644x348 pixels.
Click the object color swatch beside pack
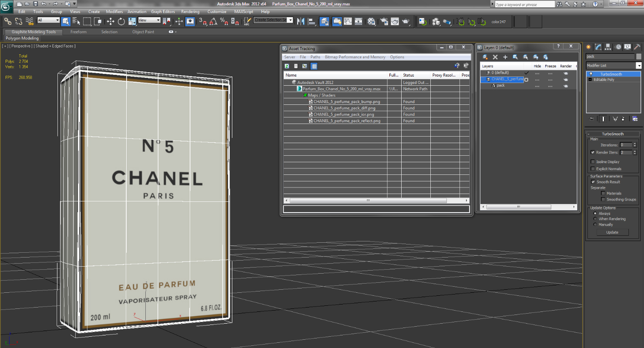pyautogui.click(x=638, y=57)
